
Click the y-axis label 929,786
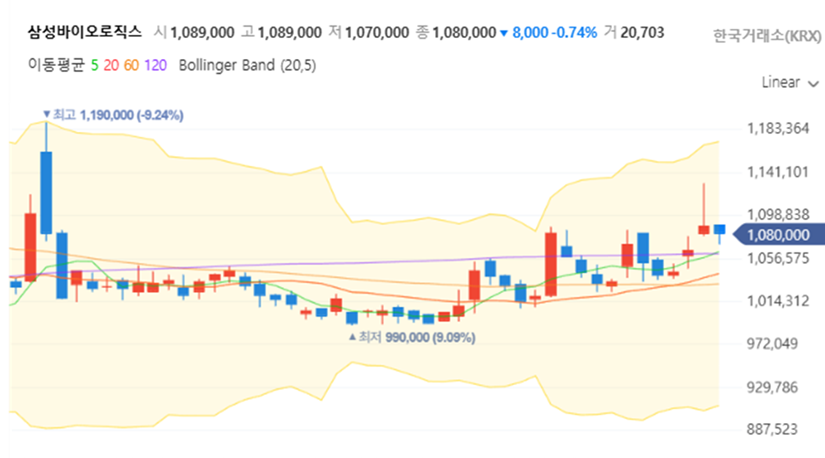(x=772, y=387)
